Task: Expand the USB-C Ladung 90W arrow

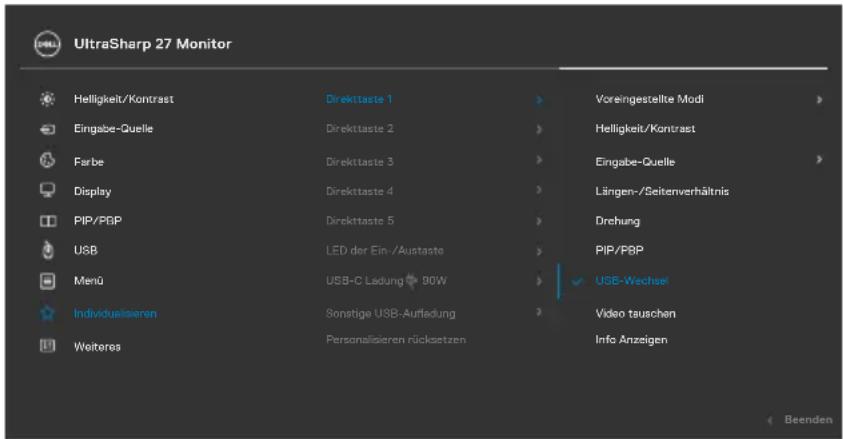Action: 539,281
